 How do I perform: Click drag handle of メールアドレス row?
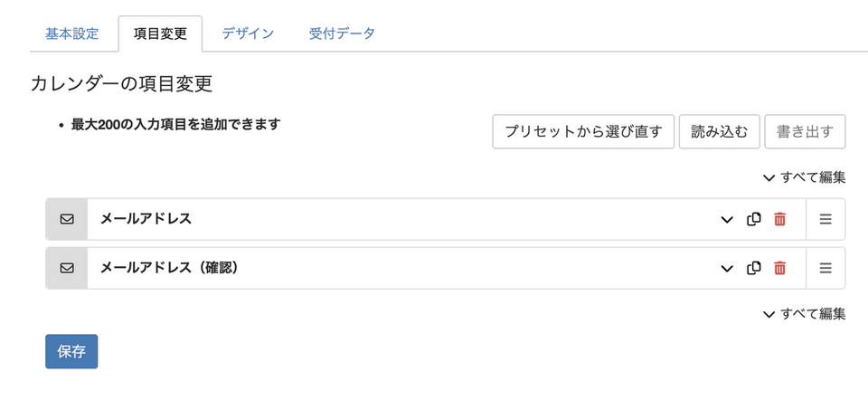(825, 219)
